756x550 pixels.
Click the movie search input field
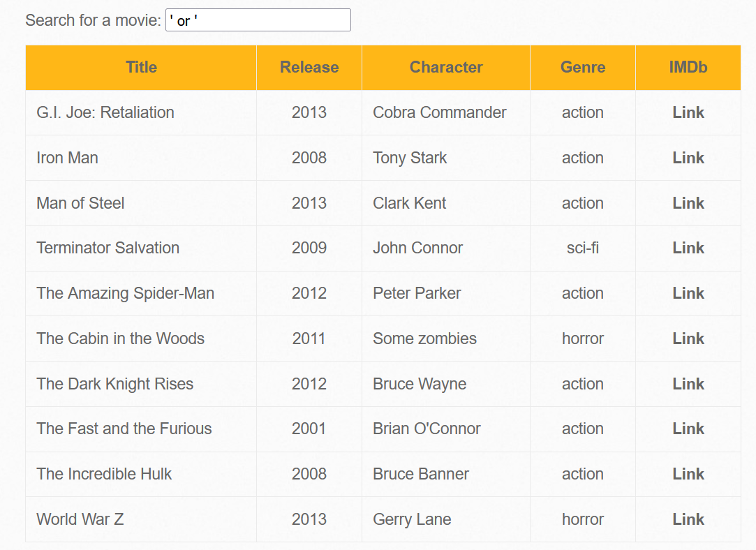click(258, 20)
